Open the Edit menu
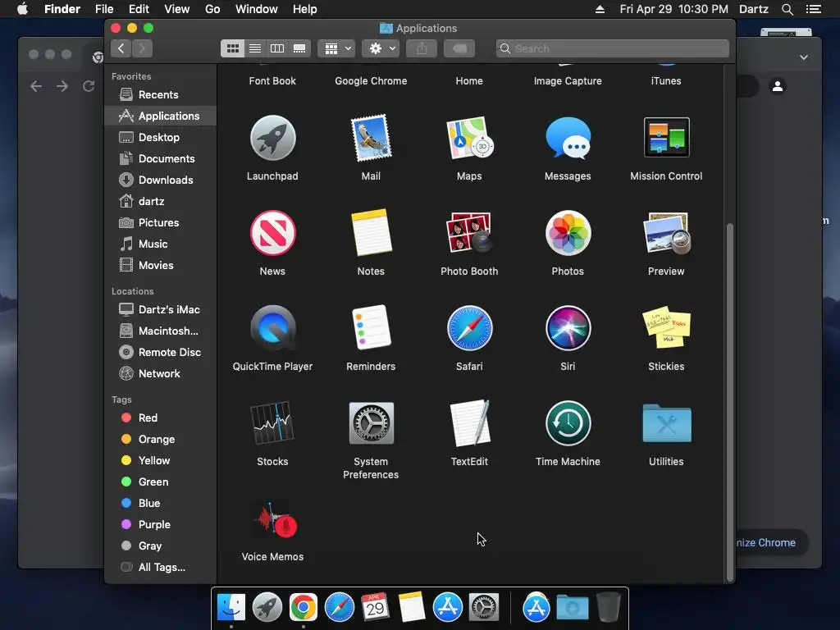 [139, 9]
